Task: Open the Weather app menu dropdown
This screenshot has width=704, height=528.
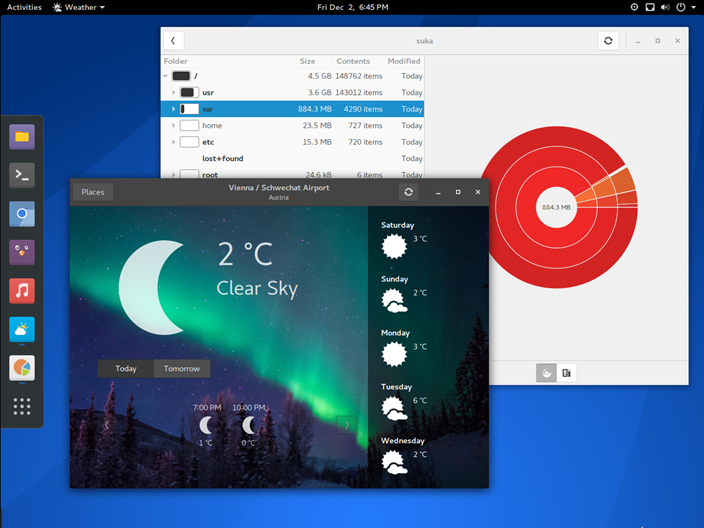Action: (x=79, y=7)
